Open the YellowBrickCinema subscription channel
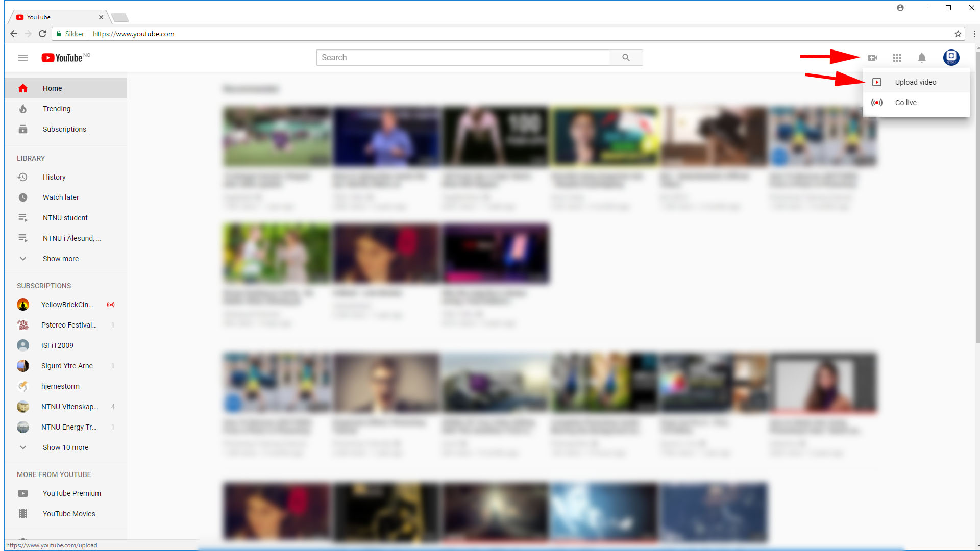 click(66, 305)
